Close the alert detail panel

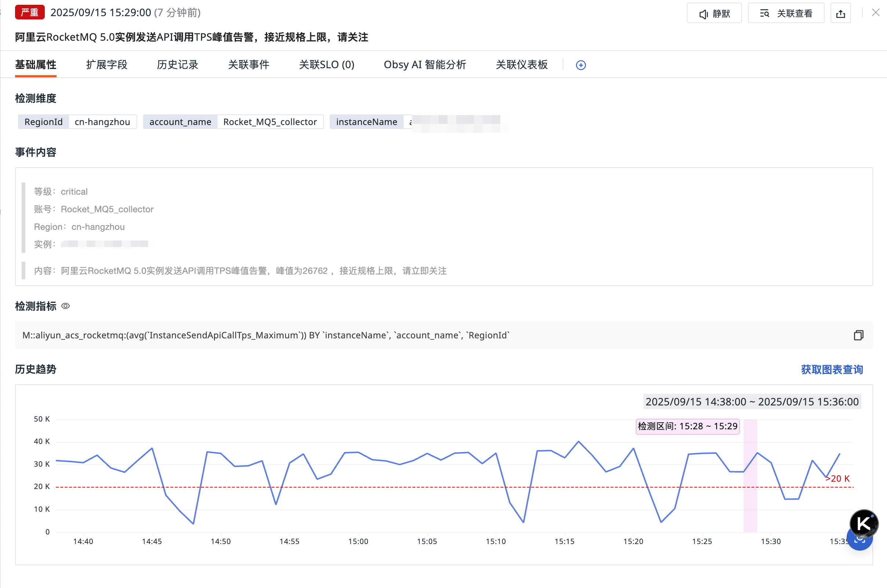point(875,13)
